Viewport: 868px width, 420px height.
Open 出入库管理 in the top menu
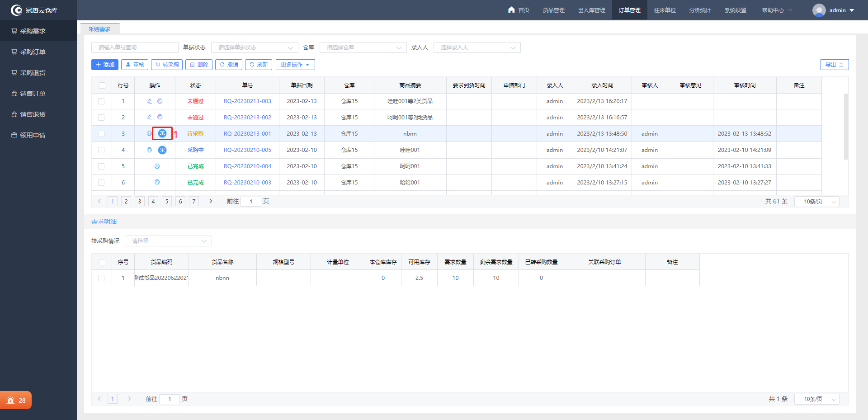pyautogui.click(x=592, y=10)
